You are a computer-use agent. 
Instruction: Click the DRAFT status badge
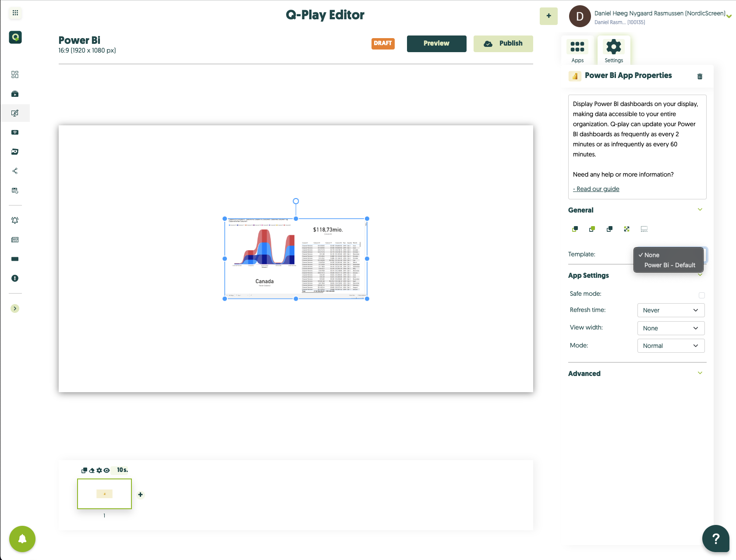[x=383, y=43]
